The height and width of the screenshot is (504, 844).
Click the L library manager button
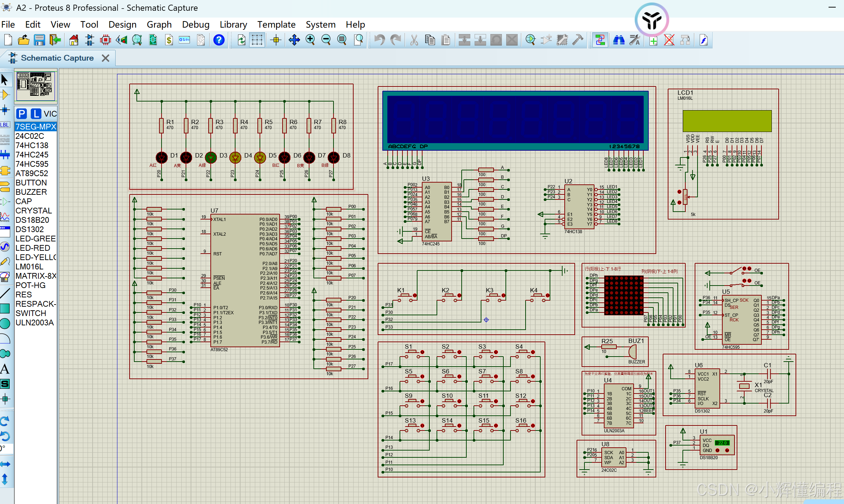36,114
